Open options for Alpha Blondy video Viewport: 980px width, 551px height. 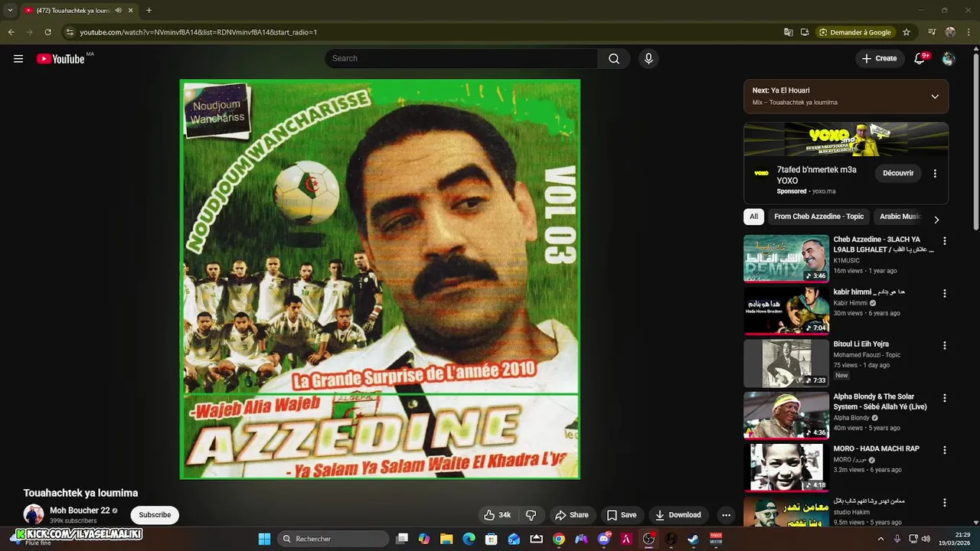pyautogui.click(x=944, y=398)
